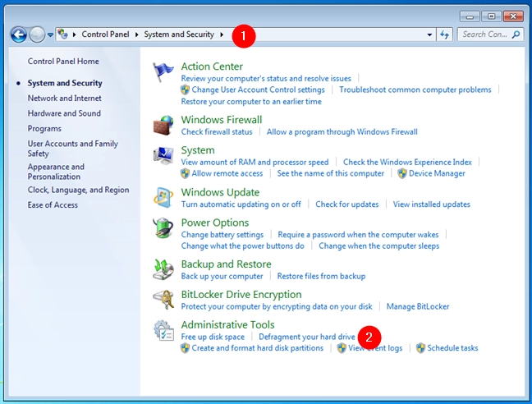Open the Backup and Restore heading

click(227, 264)
